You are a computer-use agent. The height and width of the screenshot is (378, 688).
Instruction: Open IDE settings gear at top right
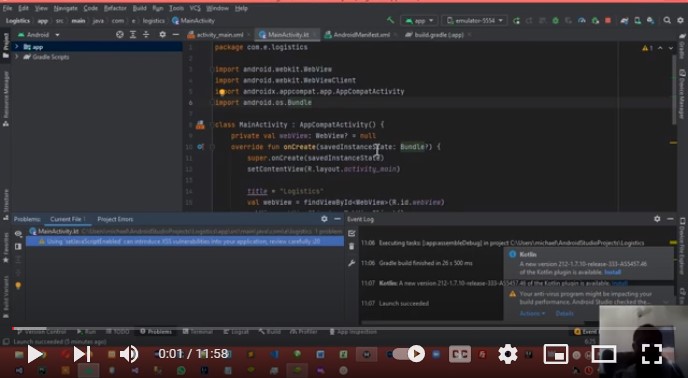click(x=681, y=21)
